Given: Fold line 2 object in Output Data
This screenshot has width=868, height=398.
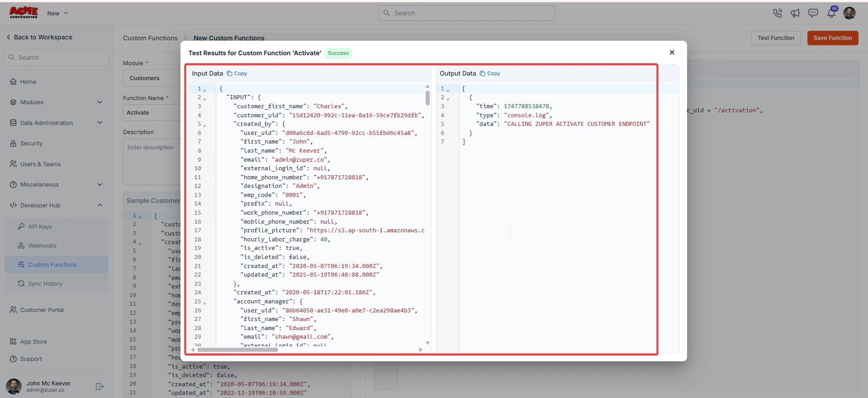Looking at the screenshot, I should tap(448, 99).
